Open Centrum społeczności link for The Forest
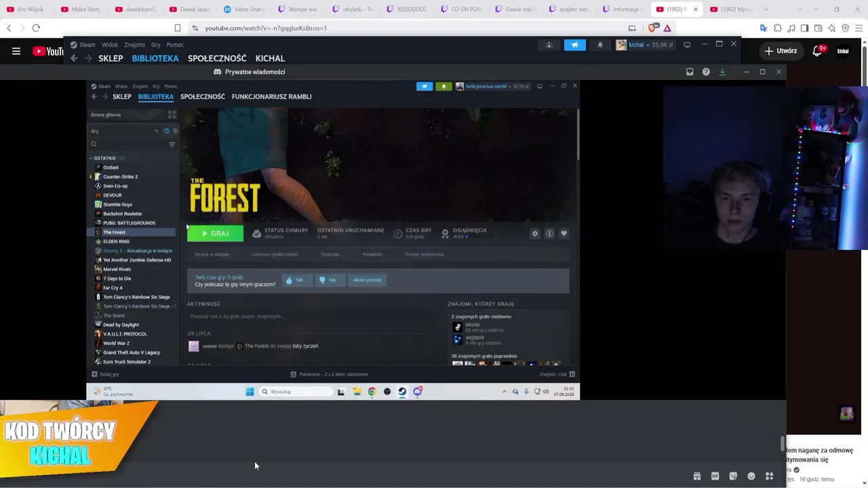Image resolution: width=868 pixels, height=488 pixels. tap(275, 254)
